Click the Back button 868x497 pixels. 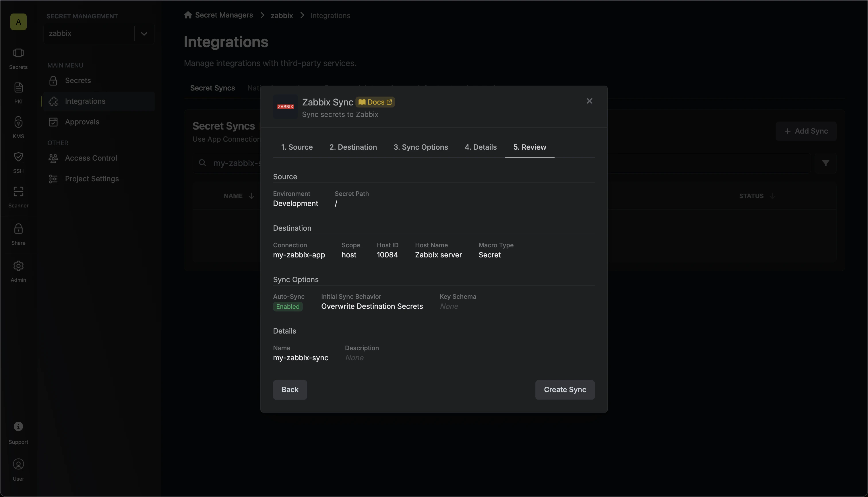(290, 390)
